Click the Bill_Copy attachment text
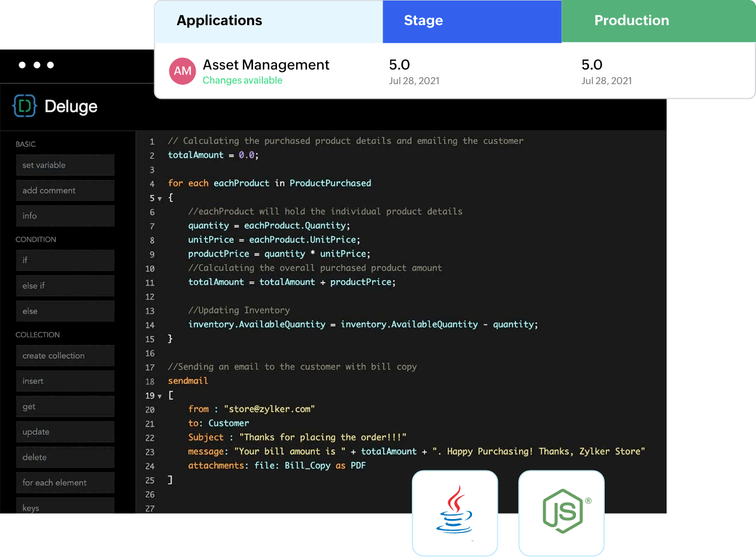The width and height of the screenshot is (756, 557). tap(308, 466)
